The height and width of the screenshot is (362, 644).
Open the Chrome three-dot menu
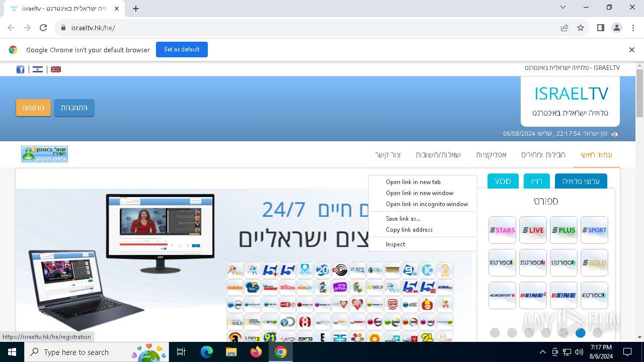click(x=633, y=28)
